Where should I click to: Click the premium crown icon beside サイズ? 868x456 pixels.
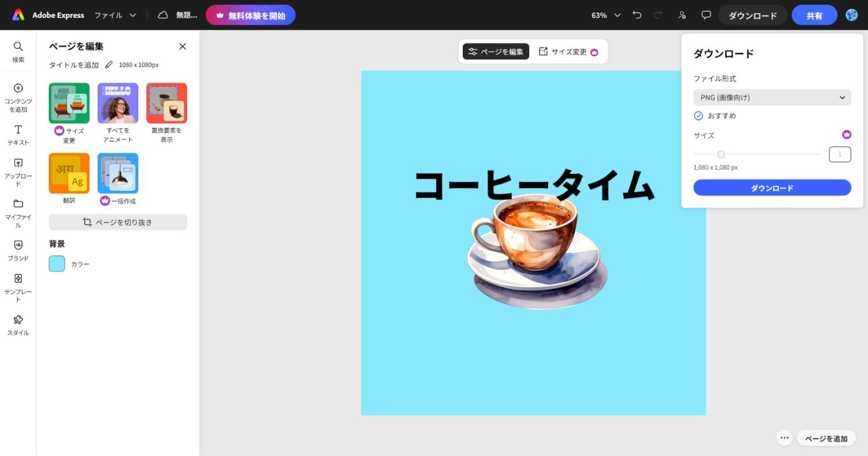(846, 135)
